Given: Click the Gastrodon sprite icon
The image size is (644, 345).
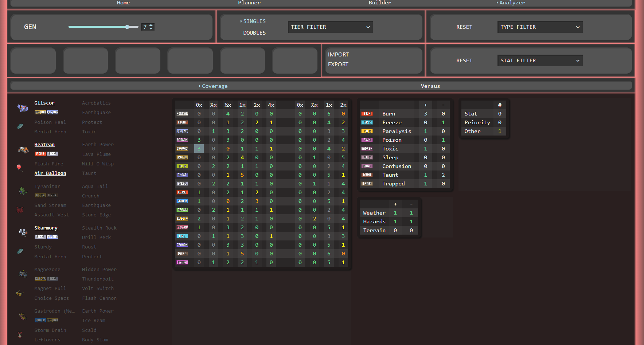Looking at the screenshot, I should coord(23,316).
